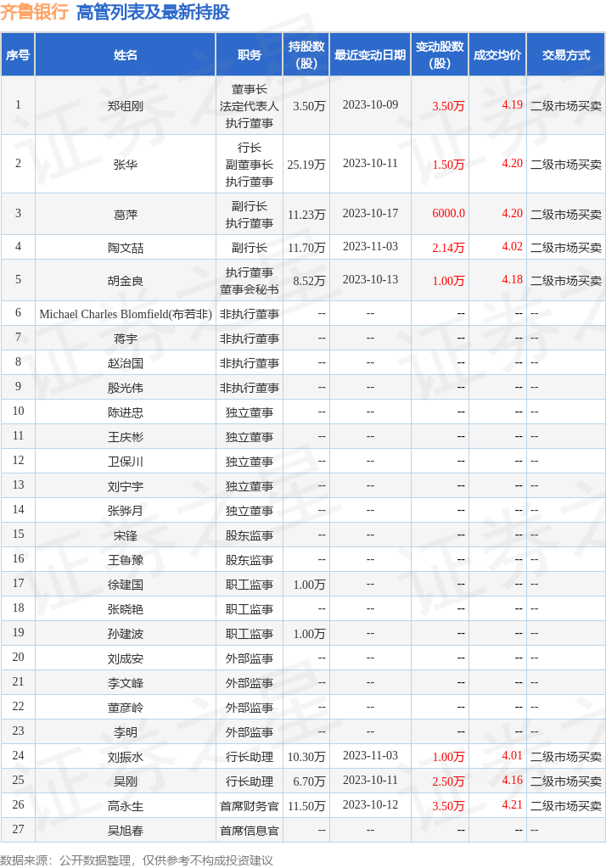Click the name 张华

[125, 165]
